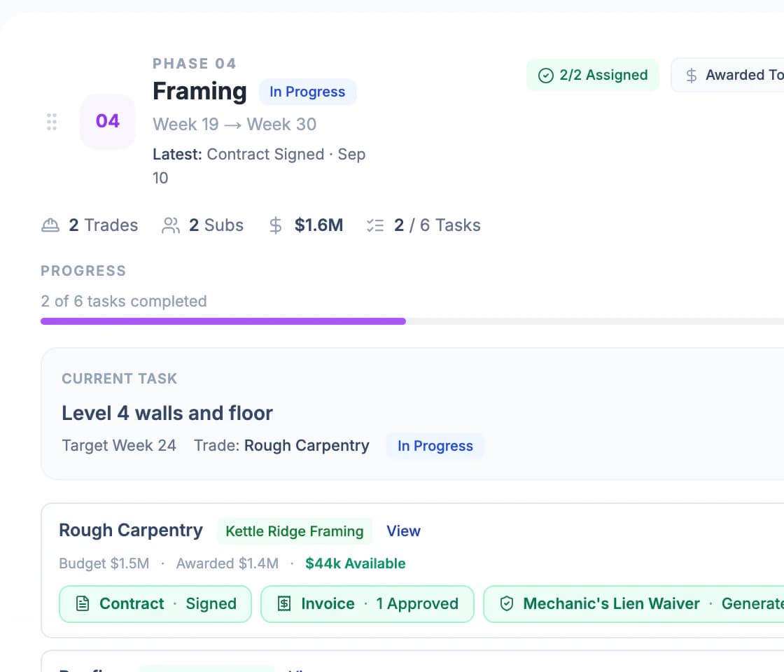Screen dimensions: 784x672
Task: Click the checklist icon next to Tasks
Action: pyautogui.click(x=375, y=225)
